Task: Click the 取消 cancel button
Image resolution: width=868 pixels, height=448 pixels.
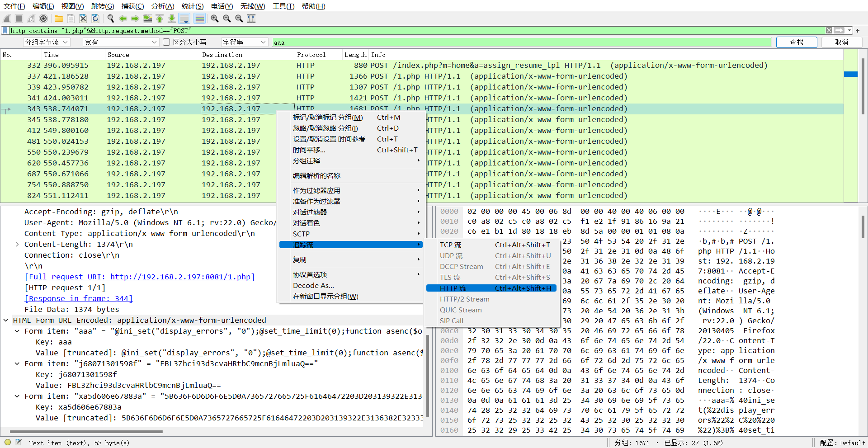Action: pos(842,42)
